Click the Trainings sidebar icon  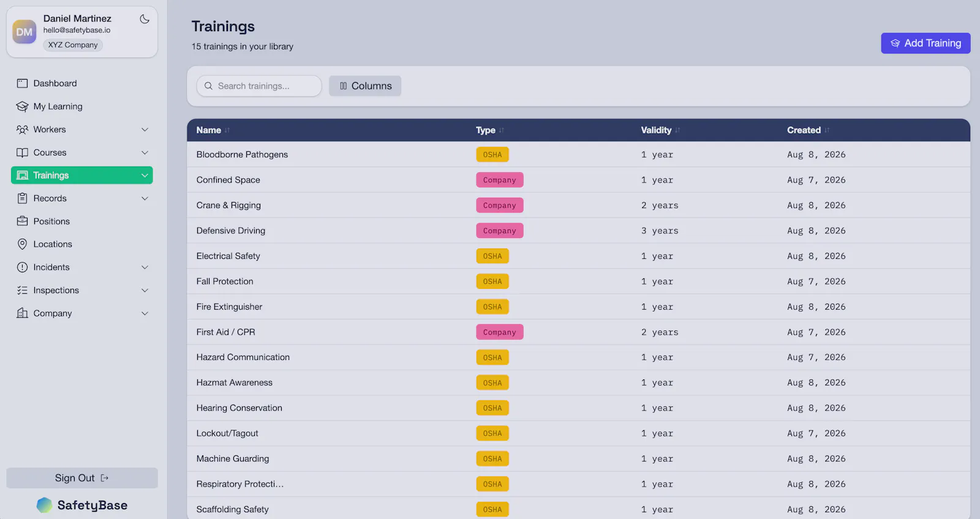23,175
